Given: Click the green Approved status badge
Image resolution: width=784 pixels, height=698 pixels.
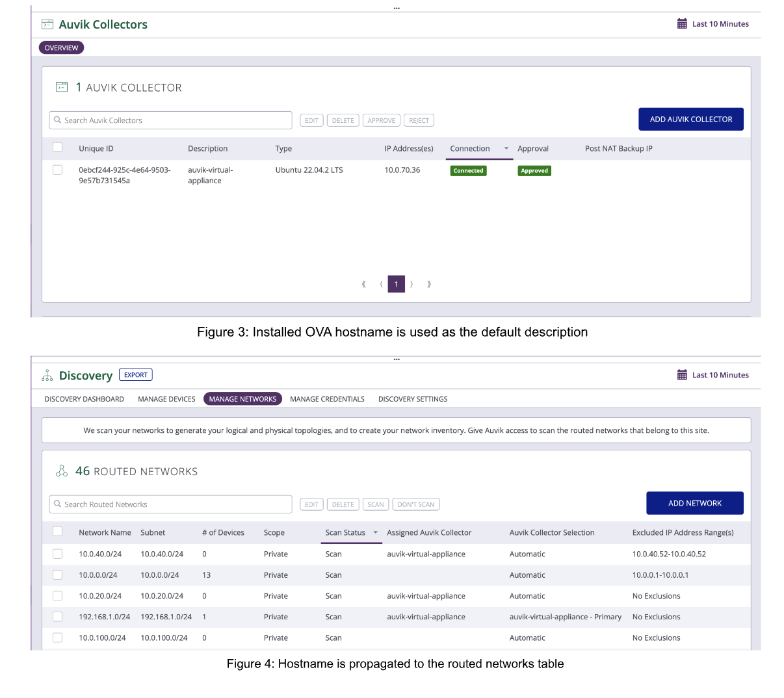Looking at the screenshot, I should coord(534,171).
